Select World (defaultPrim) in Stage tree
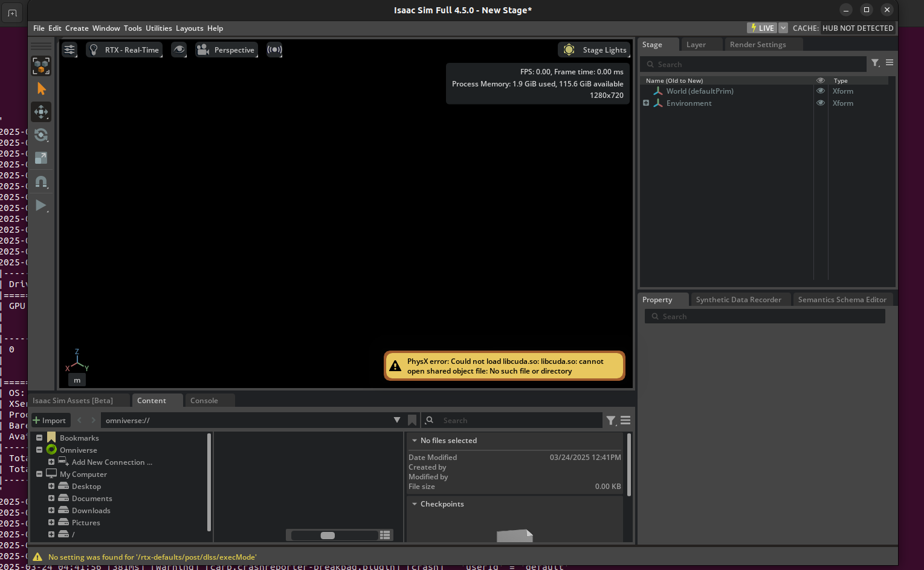The image size is (924, 570). (x=700, y=91)
